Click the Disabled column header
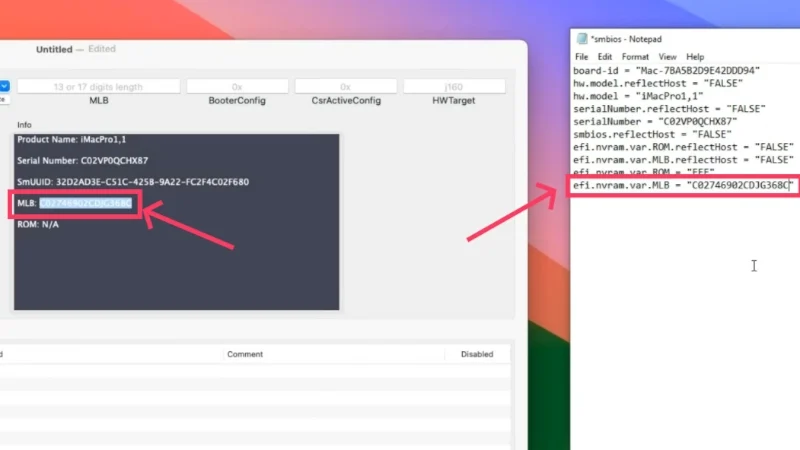Screen dimensions: 800x450 (x=477, y=354)
